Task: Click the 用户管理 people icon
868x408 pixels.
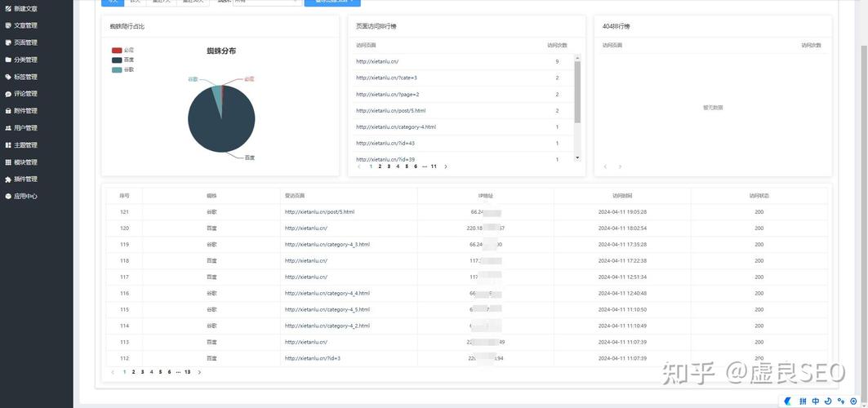Action: 8,128
